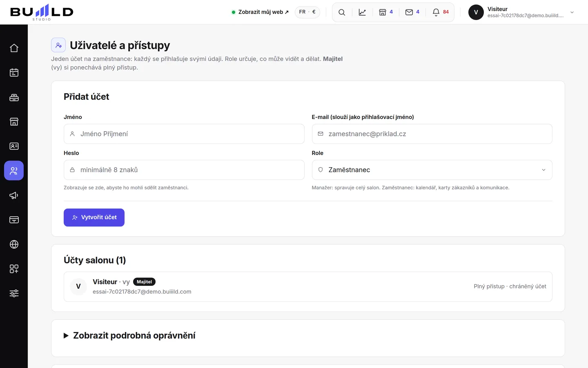Open the payments card sidebar icon

pos(14,220)
